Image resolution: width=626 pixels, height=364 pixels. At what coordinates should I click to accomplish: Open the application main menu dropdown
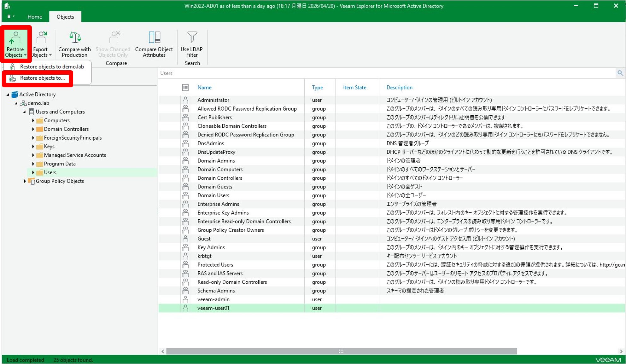11,16
